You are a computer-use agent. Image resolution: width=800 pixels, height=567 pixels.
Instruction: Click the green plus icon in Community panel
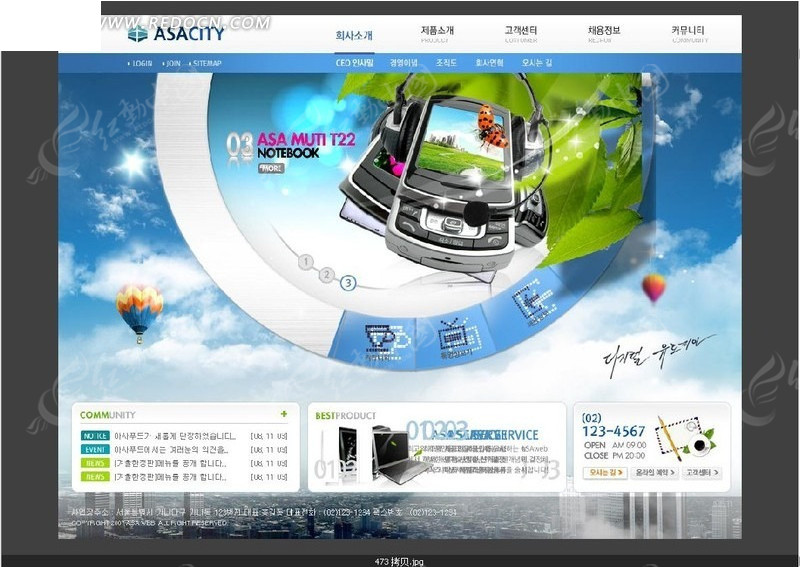click(x=284, y=414)
